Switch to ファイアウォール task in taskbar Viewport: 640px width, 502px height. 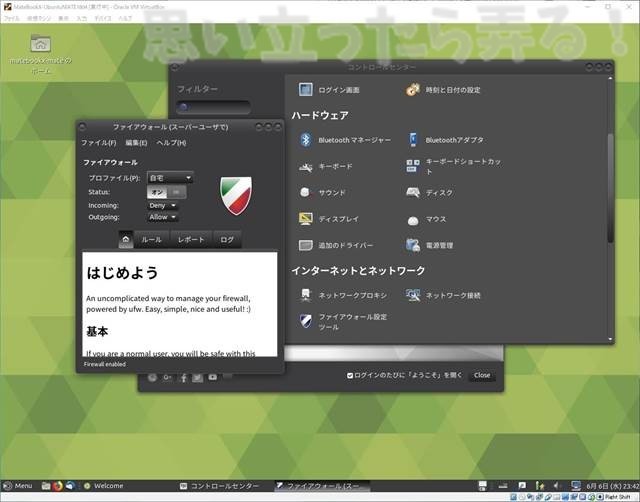[x=322, y=486]
